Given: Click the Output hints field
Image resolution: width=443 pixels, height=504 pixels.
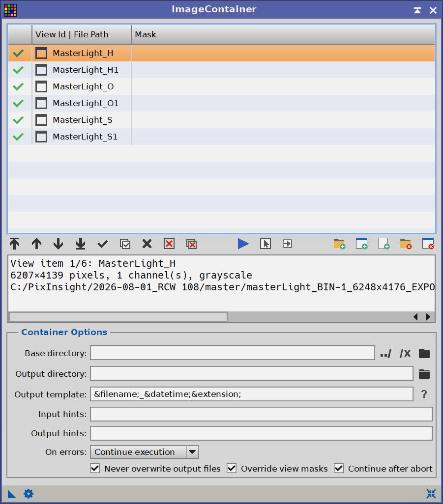Looking at the screenshot, I should pos(261,433).
